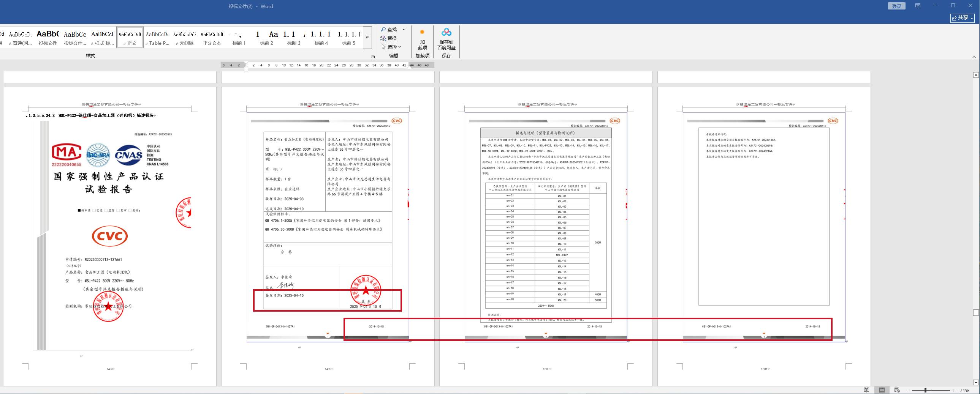Apply the 正文文本 style
The width and height of the screenshot is (980, 394).
[212, 37]
